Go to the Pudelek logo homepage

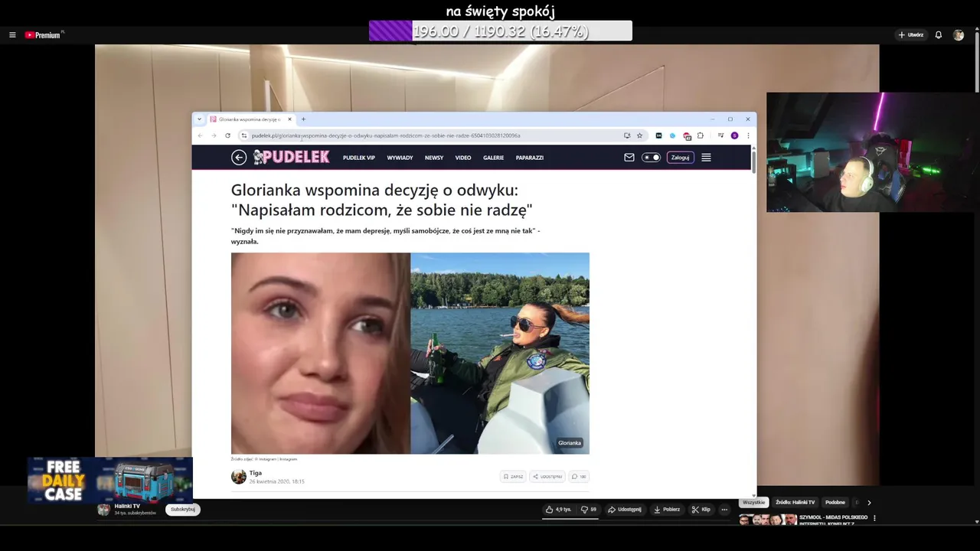[291, 157]
